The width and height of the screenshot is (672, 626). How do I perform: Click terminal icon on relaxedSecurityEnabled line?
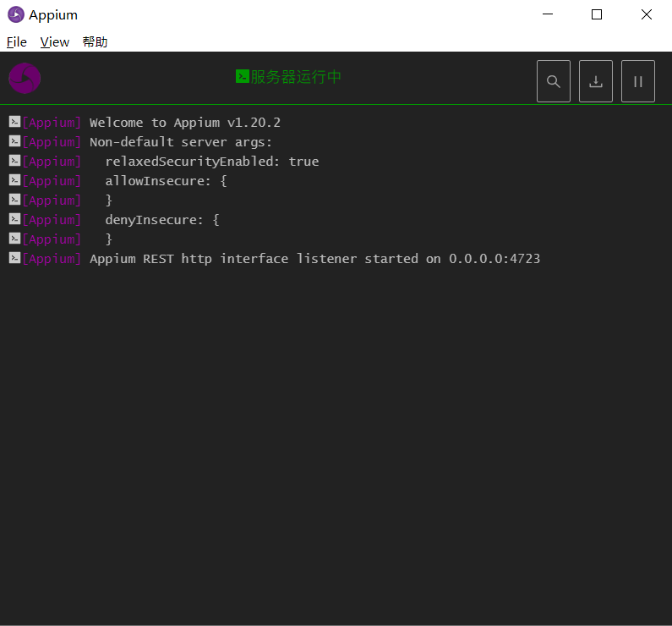[x=14, y=161]
